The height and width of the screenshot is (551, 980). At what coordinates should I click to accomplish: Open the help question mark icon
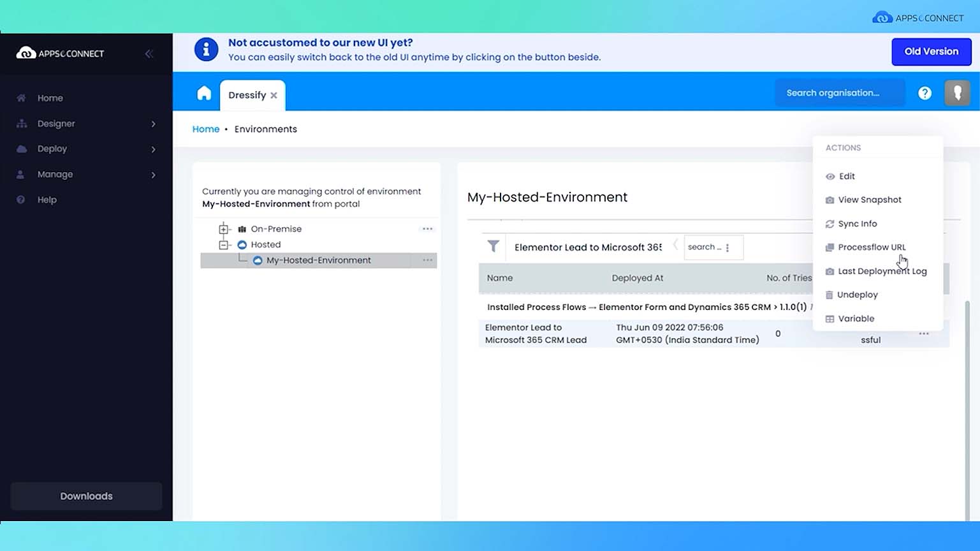click(925, 93)
